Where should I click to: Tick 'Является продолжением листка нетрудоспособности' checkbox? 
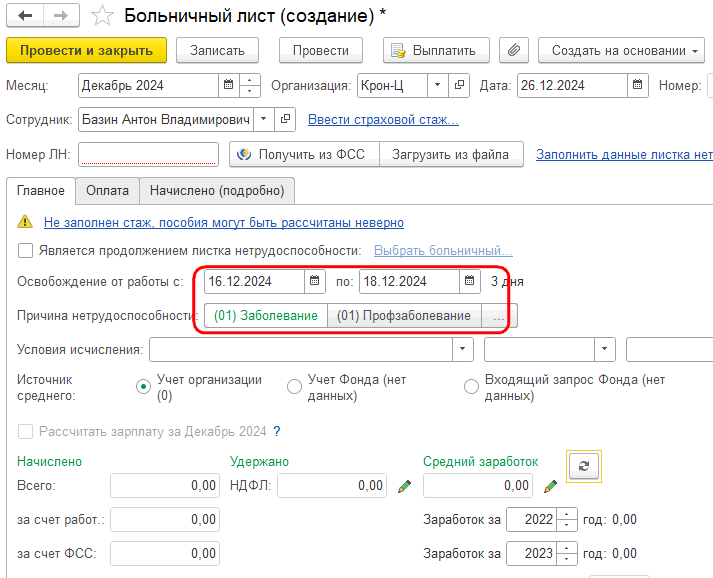coord(25,251)
